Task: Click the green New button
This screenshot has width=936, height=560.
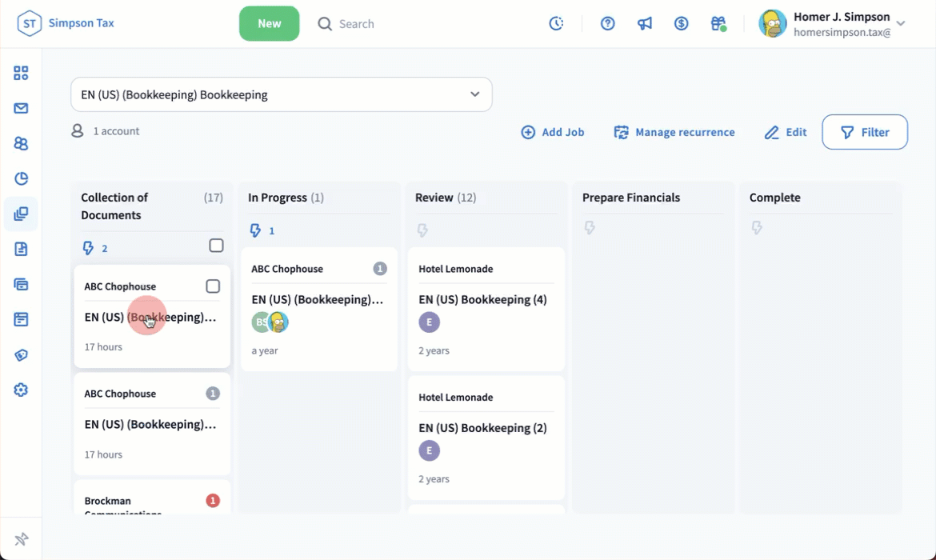Action: coord(269,24)
